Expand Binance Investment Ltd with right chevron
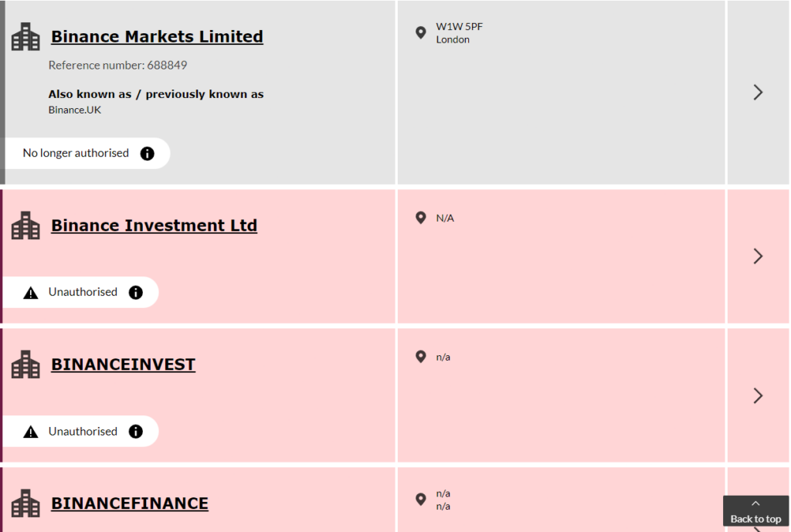The image size is (791, 532). tap(758, 256)
